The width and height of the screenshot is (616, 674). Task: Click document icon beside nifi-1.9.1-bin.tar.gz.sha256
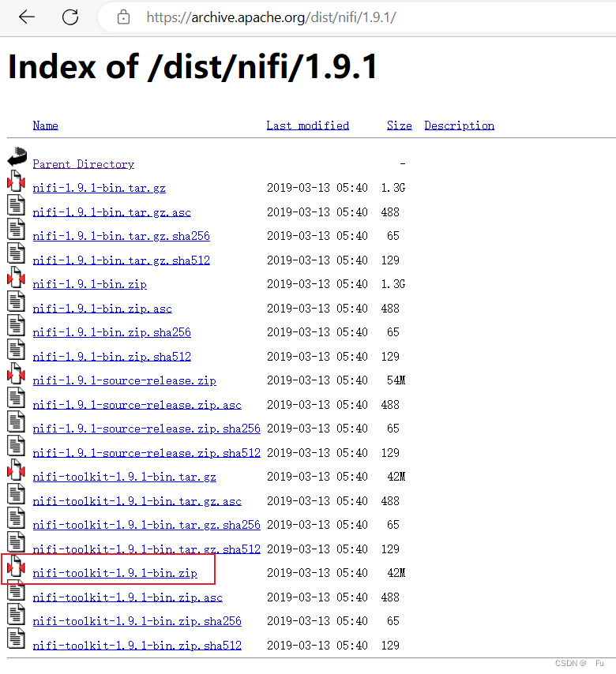(x=16, y=229)
